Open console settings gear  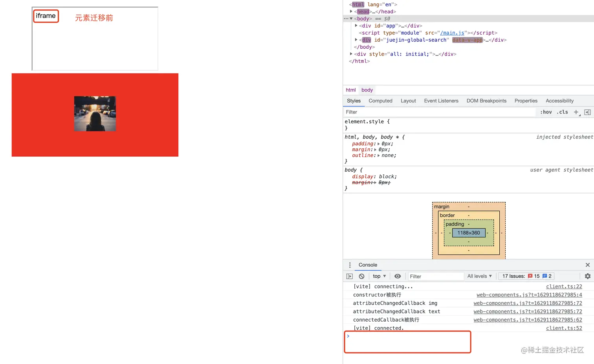(x=588, y=276)
